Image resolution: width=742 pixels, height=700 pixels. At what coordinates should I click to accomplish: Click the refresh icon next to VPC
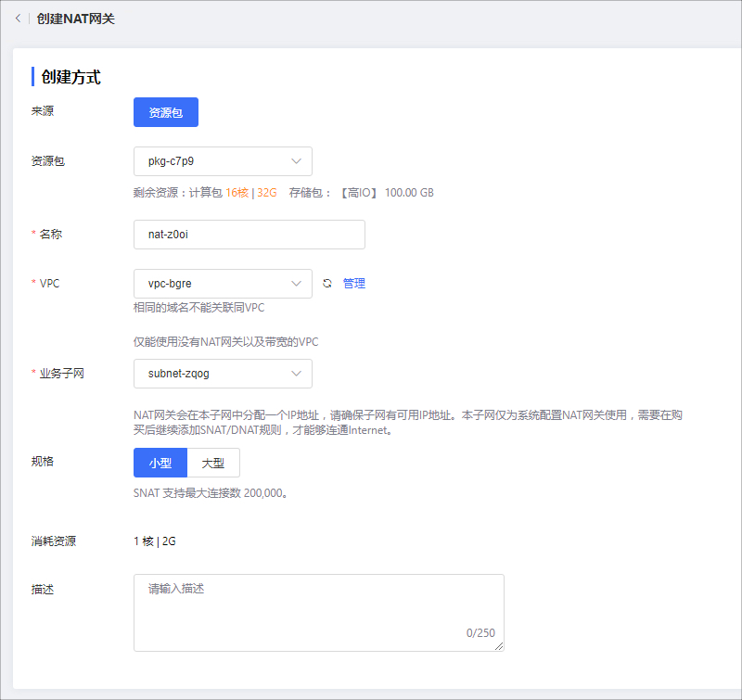coord(326,284)
